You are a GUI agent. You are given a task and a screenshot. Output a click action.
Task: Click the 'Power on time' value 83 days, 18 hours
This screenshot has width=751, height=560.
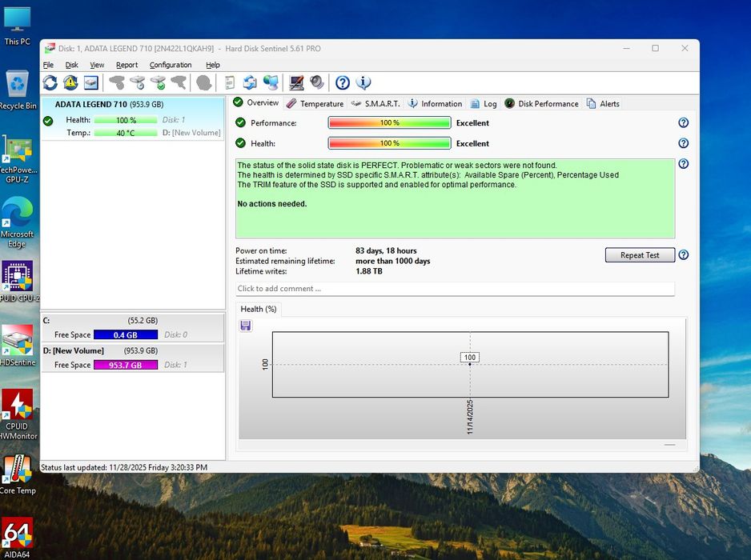click(x=386, y=251)
